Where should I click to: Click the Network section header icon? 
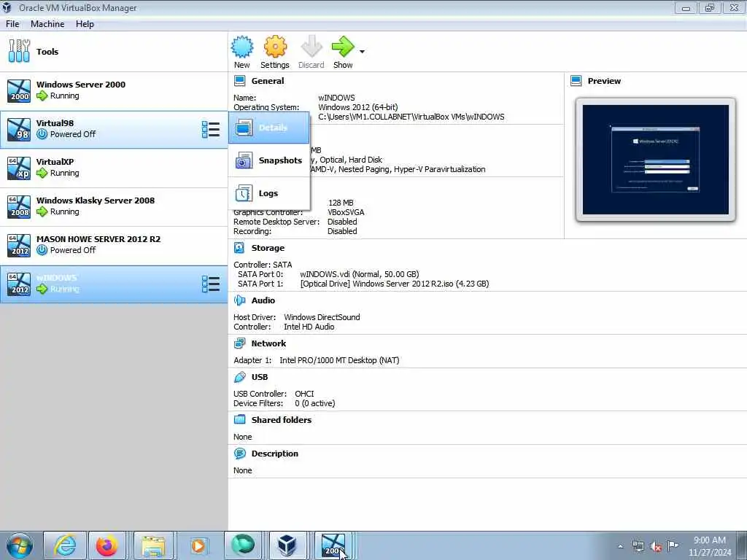coord(239,343)
